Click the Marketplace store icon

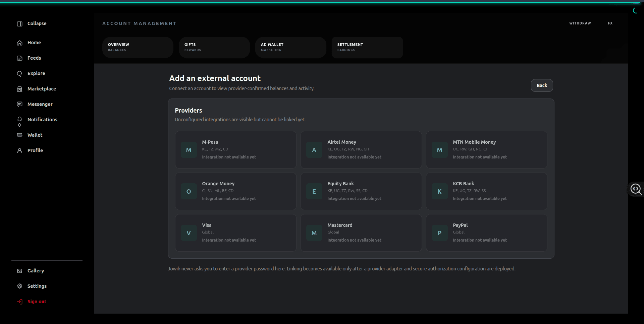[x=20, y=89]
